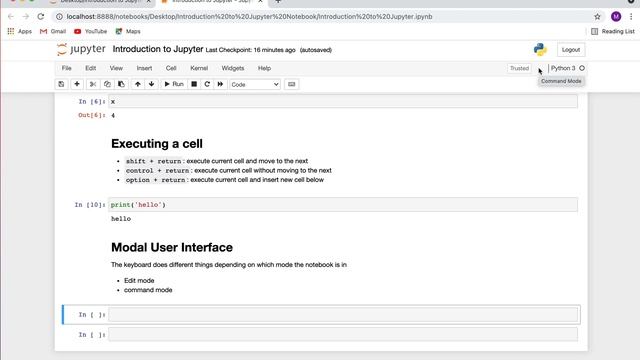Interrupt the kernel stop icon

click(x=194, y=84)
